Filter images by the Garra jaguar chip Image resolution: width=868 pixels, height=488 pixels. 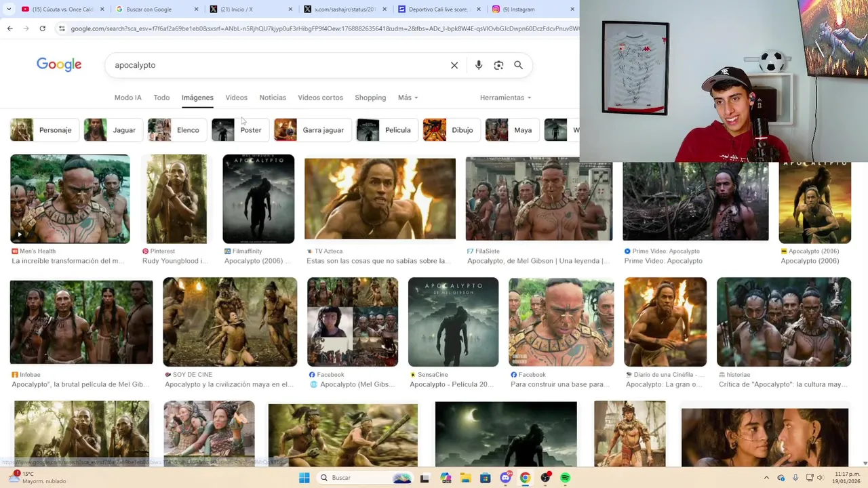(313, 130)
